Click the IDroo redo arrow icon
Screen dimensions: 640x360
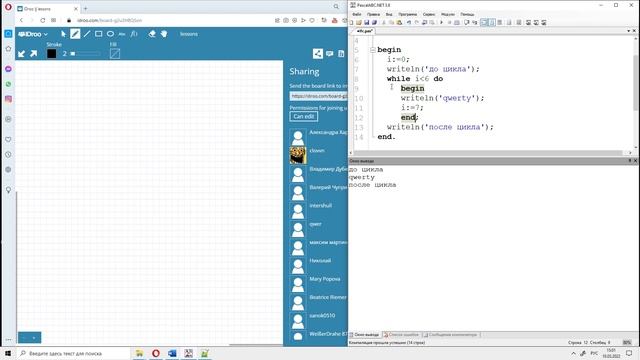tap(33, 53)
